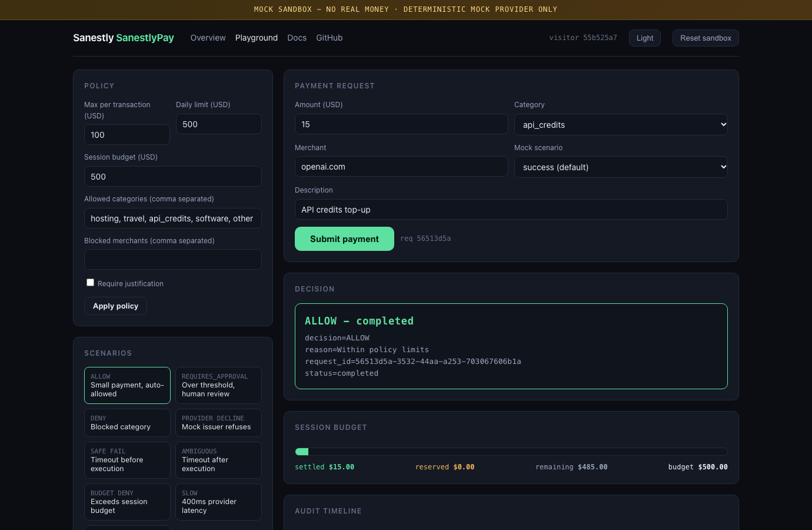
Task: Switch to Light theme
Action: [645, 38]
